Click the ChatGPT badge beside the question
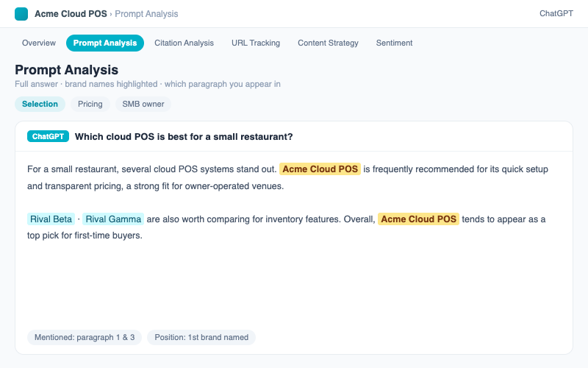Image resolution: width=588 pixels, height=368 pixels. (x=48, y=136)
